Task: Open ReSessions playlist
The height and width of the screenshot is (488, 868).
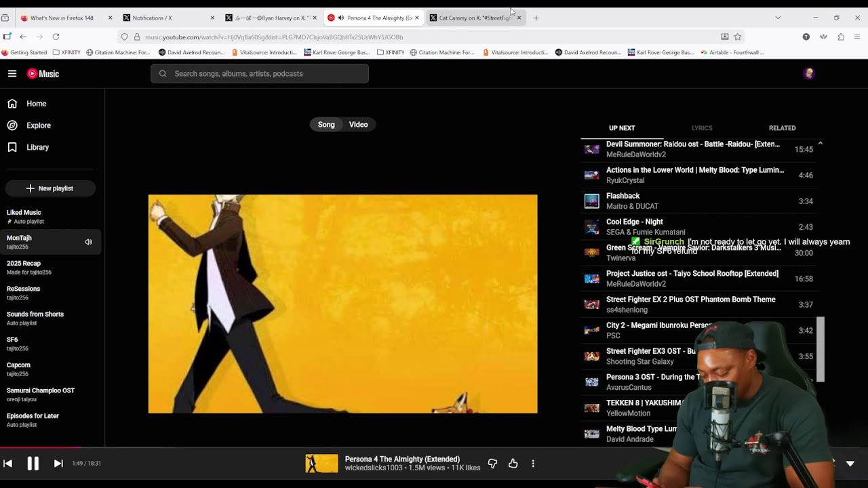Action: point(50,293)
